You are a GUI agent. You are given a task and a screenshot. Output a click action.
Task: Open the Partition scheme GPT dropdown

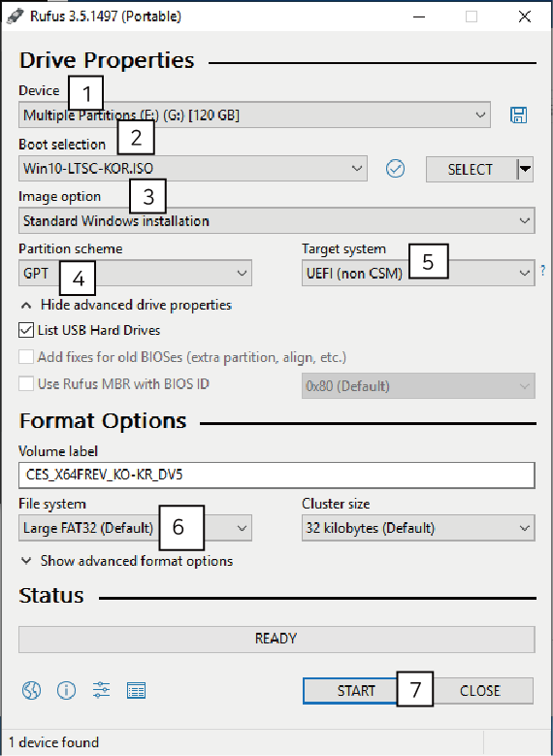135,274
